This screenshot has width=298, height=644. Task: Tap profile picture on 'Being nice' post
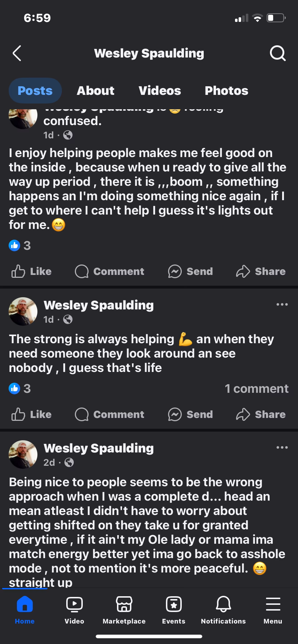23,455
